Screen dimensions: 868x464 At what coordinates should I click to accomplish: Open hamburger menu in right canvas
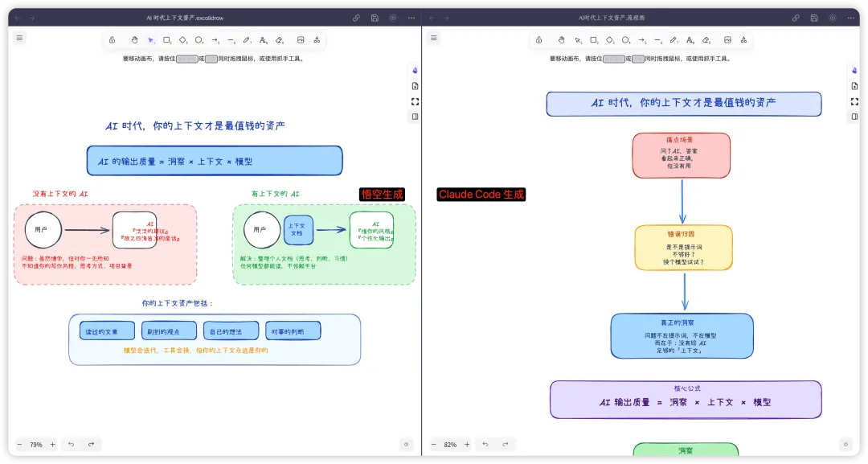(x=433, y=38)
